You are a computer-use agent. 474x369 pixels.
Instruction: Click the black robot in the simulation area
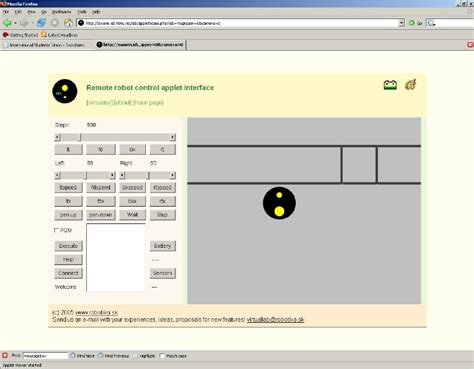(279, 203)
